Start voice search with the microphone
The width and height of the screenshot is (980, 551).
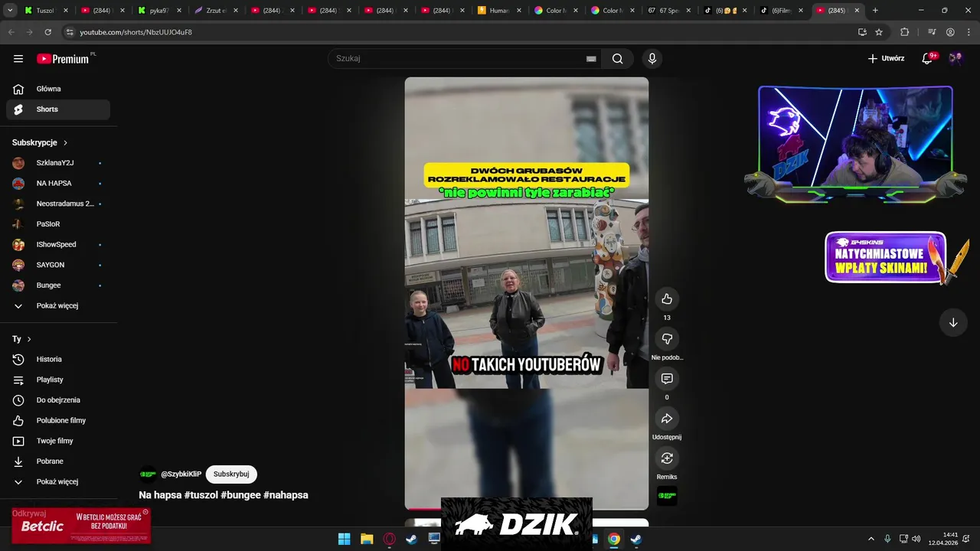(652, 58)
